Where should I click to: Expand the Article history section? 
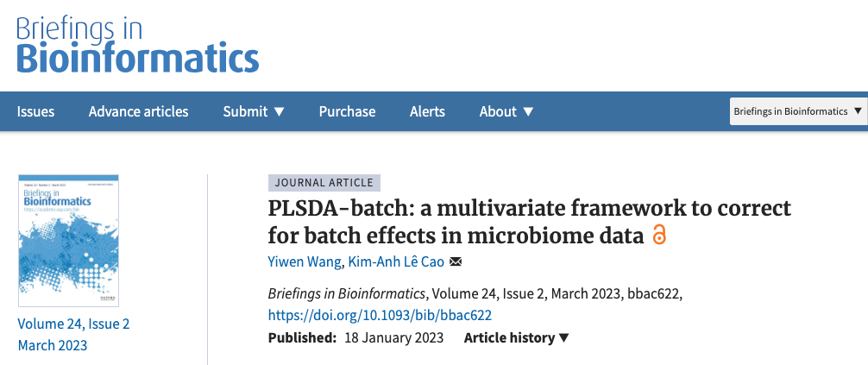click(517, 337)
